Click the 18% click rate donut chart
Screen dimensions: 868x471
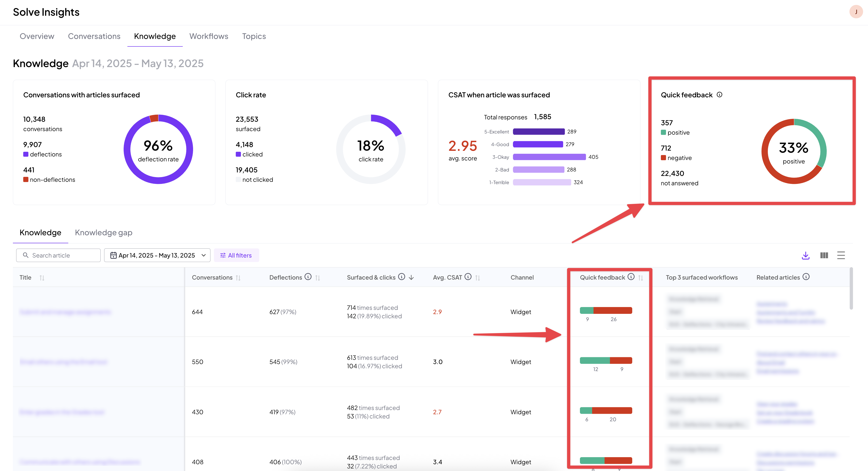[x=371, y=149]
